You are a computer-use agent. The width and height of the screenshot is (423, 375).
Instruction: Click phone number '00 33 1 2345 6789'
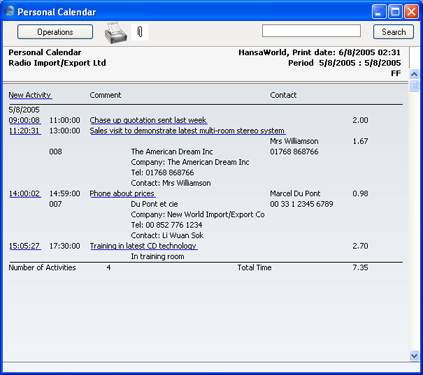tap(301, 204)
